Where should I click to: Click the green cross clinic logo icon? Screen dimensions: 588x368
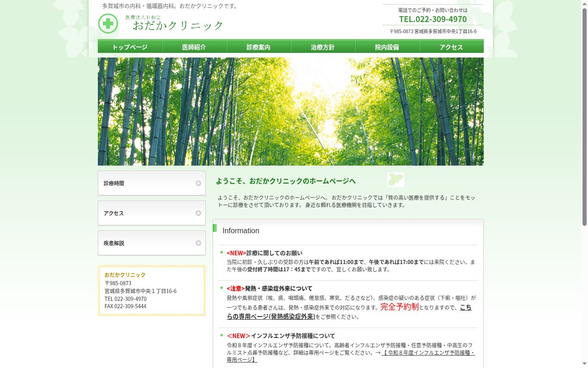(108, 23)
